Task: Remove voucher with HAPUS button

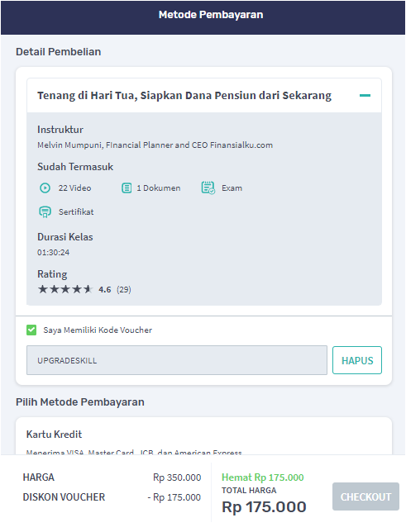Action: coord(357,360)
